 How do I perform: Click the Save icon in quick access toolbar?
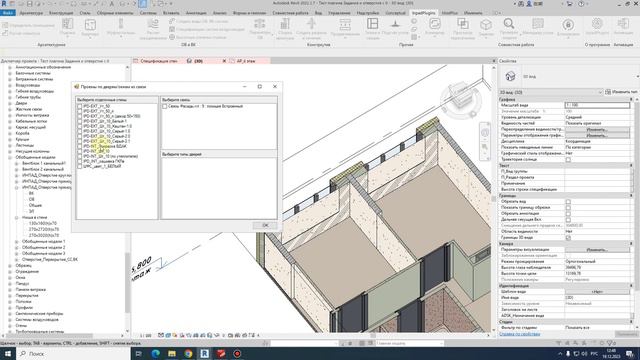point(29,4)
